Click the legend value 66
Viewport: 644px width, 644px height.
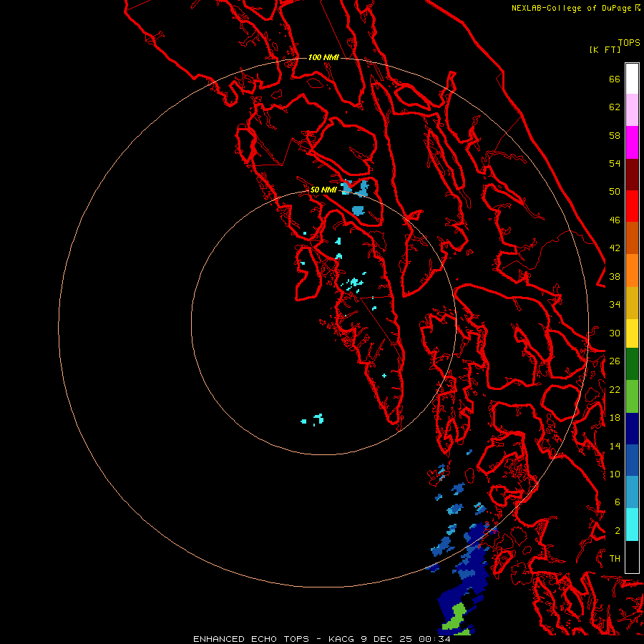pyautogui.click(x=615, y=79)
